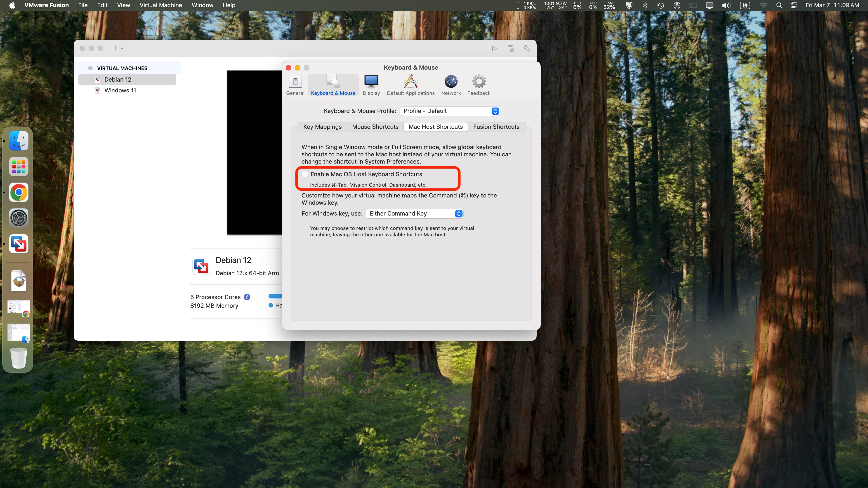Select Debian 12 in the library sidebar
Screen dimensions: 868x488
pyautogui.click(x=127, y=80)
